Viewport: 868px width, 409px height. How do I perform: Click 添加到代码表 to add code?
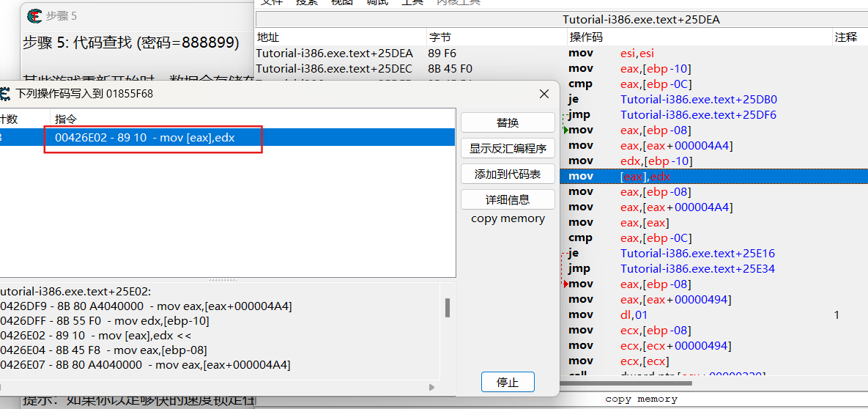click(508, 174)
